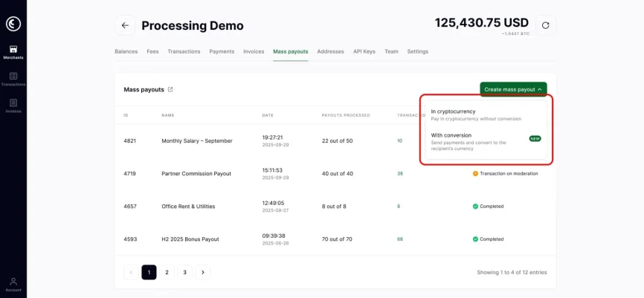Refresh the balance with the reload icon

point(545,25)
